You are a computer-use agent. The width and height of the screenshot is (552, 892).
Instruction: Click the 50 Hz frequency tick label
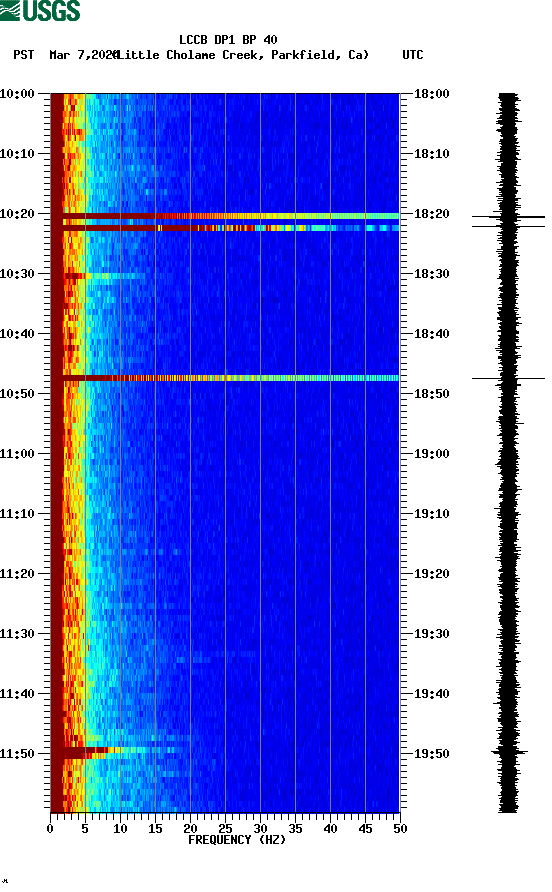coord(400,829)
